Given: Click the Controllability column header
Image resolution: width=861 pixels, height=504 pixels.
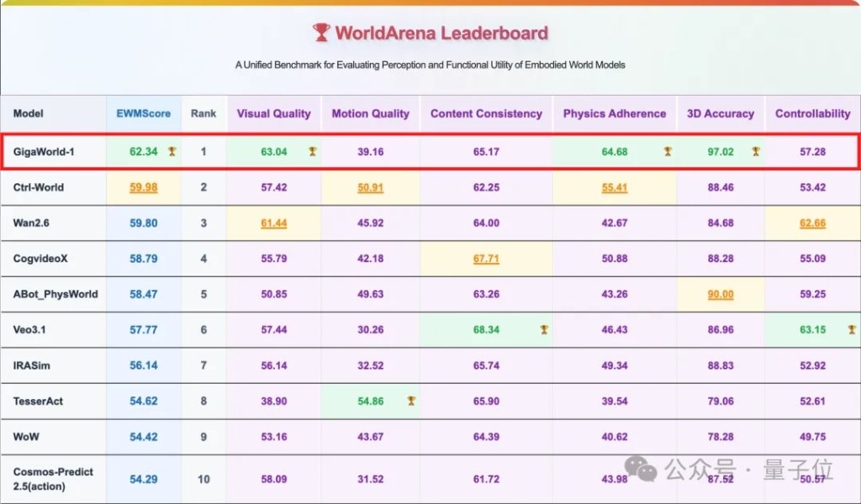Looking at the screenshot, I should click(x=812, y=113).
